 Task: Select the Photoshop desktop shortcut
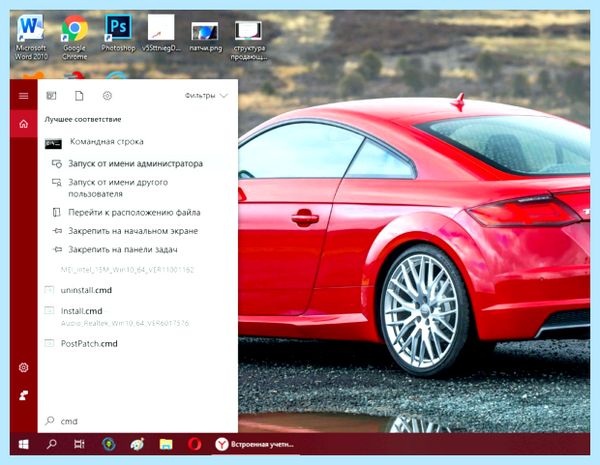[x=118, y=33]
